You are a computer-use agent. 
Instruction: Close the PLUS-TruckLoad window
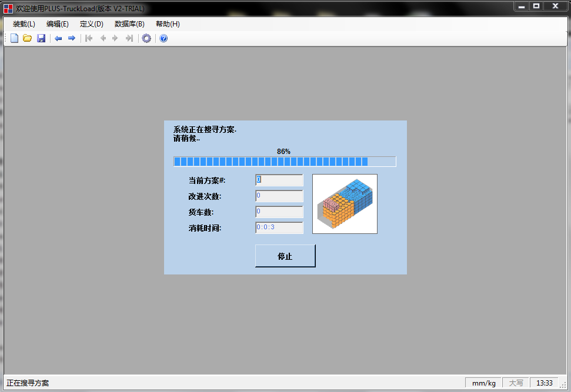coord(555,6)
